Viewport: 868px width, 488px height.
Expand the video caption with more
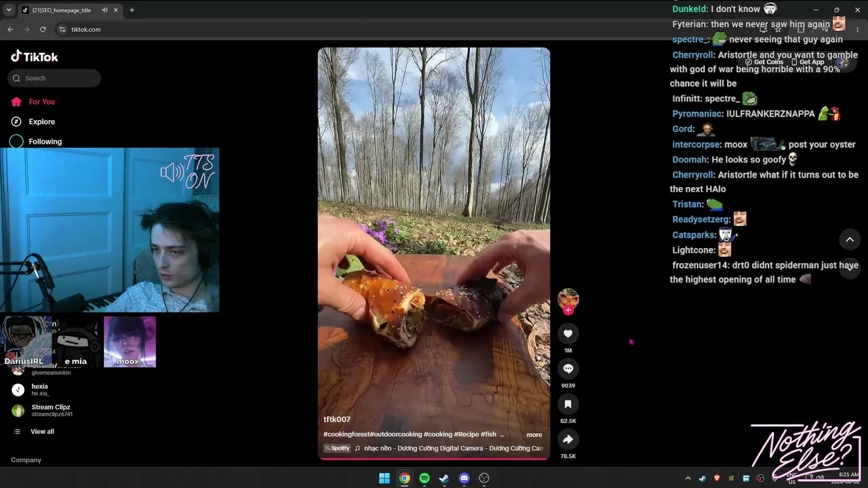pyautogui.click(x=534, y=434)
